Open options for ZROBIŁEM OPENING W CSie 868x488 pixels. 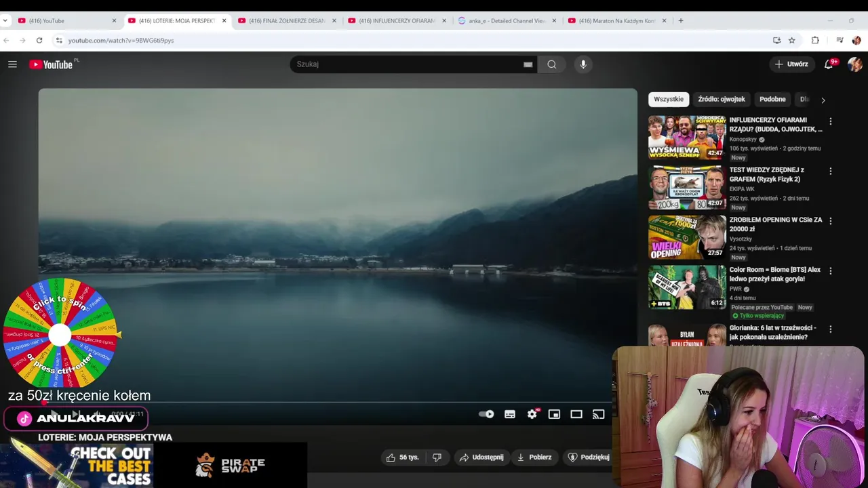pyautogui.click(x=831, y=221)
